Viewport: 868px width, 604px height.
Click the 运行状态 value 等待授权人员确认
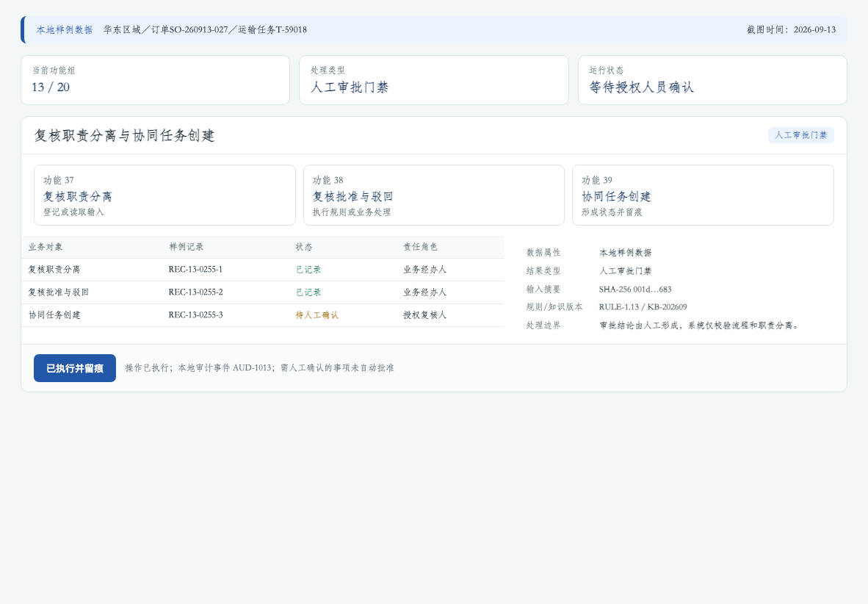[641, 87]
